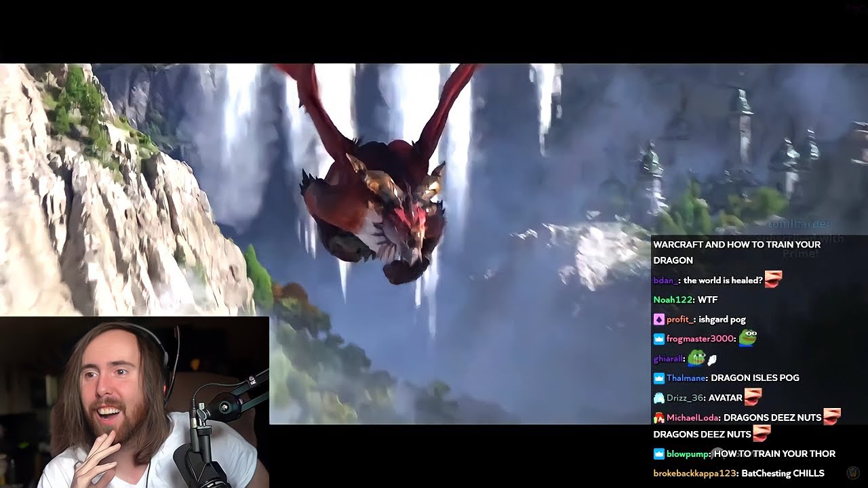Click the Pog emote after second DRAGONS DEEZ NUTS
The image size is (868, 488).
coord(762,432)
